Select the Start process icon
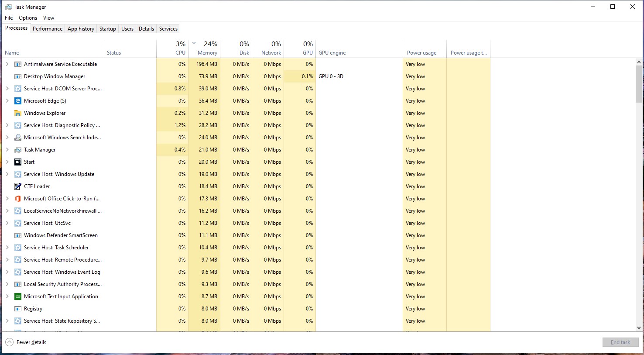Viewport: 644px width, 355px height. 18,162
